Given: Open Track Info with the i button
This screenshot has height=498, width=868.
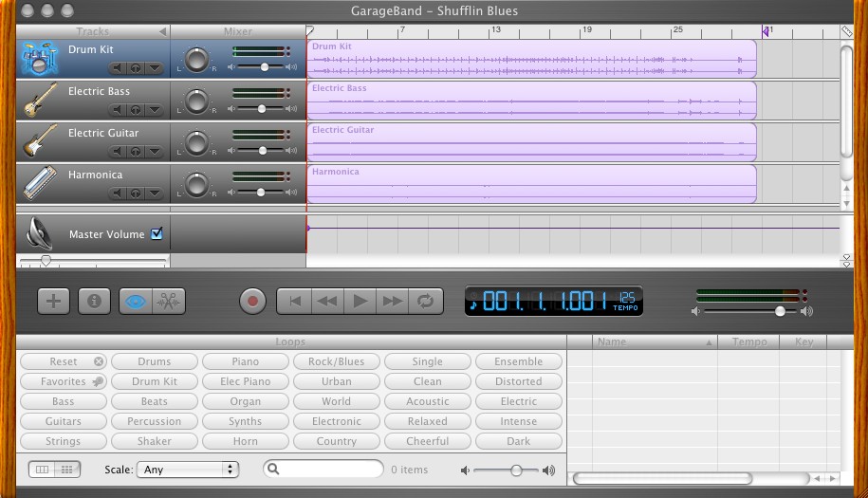Looking at the screenshot, I should [x=94, y=302].
